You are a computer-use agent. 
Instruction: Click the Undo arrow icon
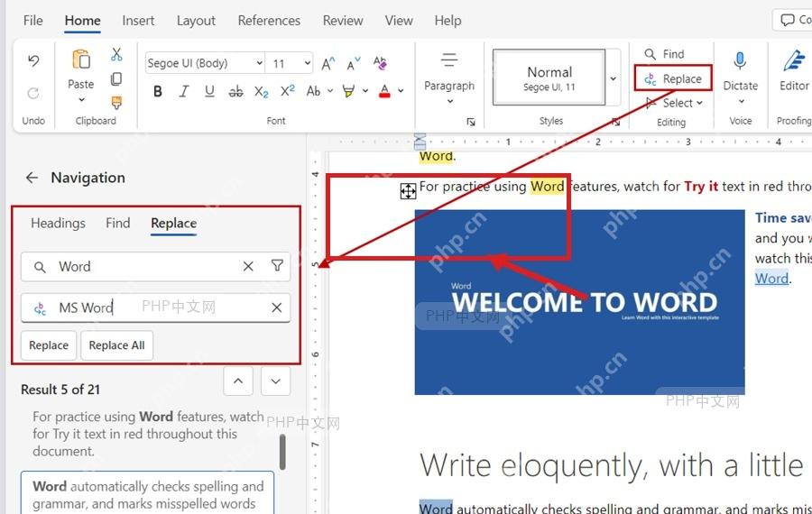(33, 61)
